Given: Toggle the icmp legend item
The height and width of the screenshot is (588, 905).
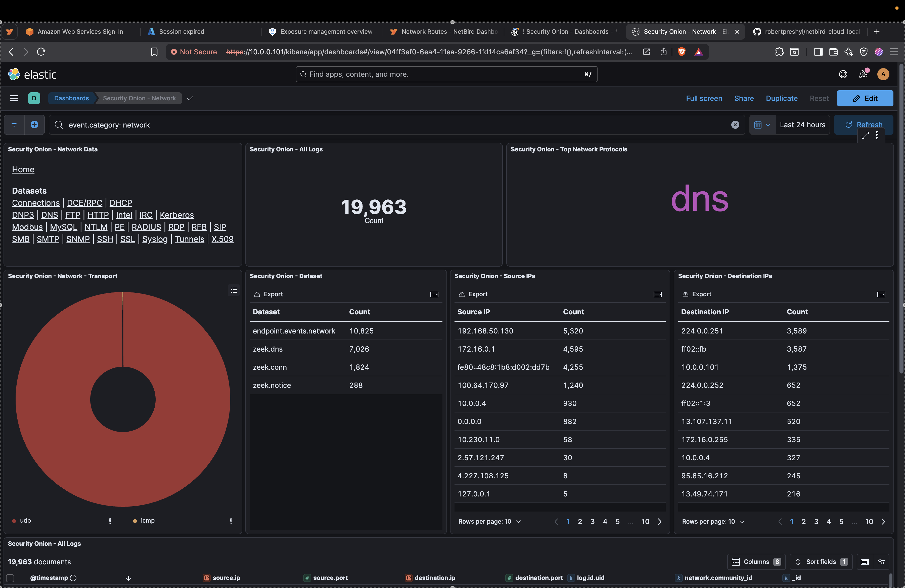Looking at the screenshot, I should 148,520.
